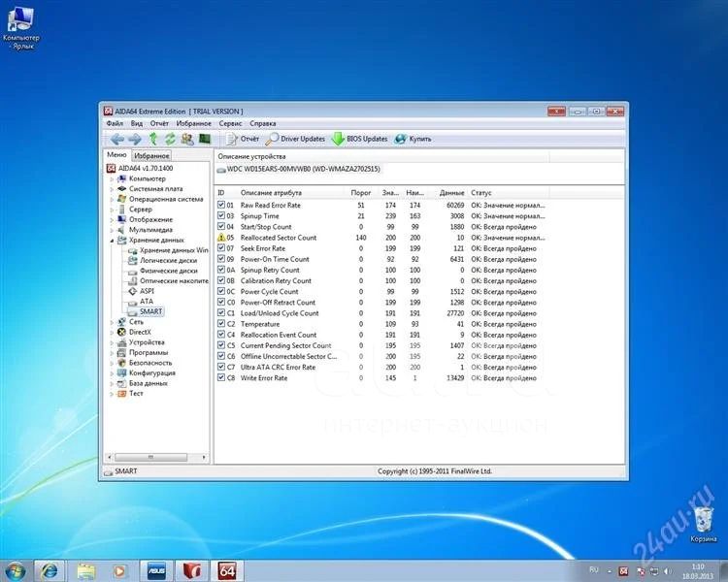Select the WDC WD15EARS-00MVWB0 device row
The image size is (728, 582).
tap(299, 169)
